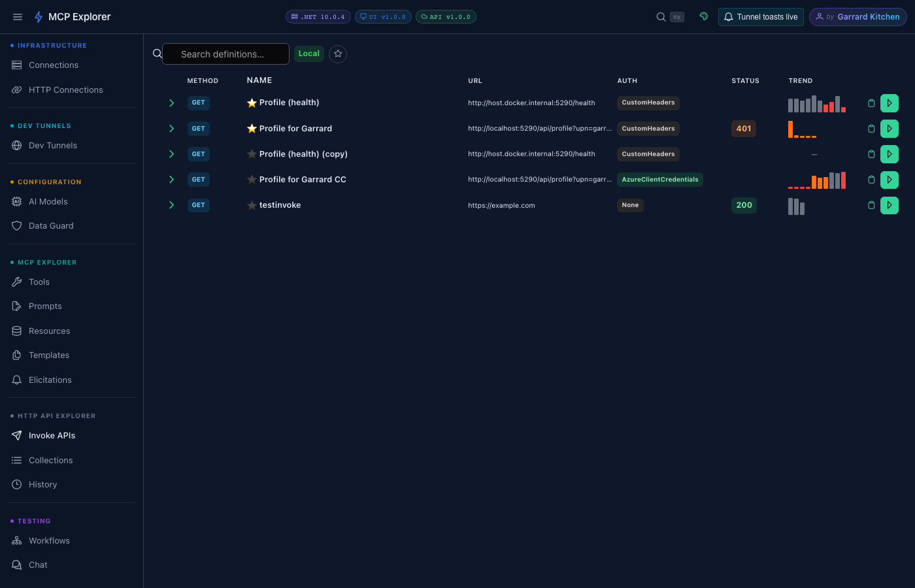Unfavorite Profile for Garrard via its star
Screen dimensions: 915x588
pyautogui.click(x=252, y=129)
